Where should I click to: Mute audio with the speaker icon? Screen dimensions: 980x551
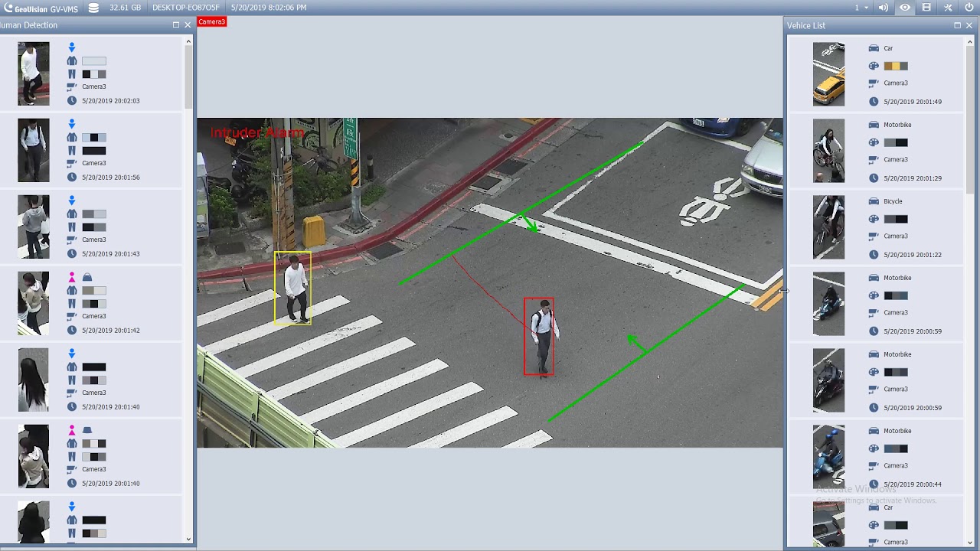point(883,8)
